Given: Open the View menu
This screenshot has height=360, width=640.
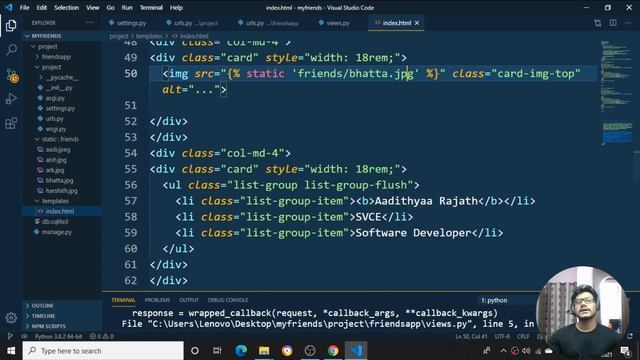Looking at the screenshot, I should pos(93,7).
